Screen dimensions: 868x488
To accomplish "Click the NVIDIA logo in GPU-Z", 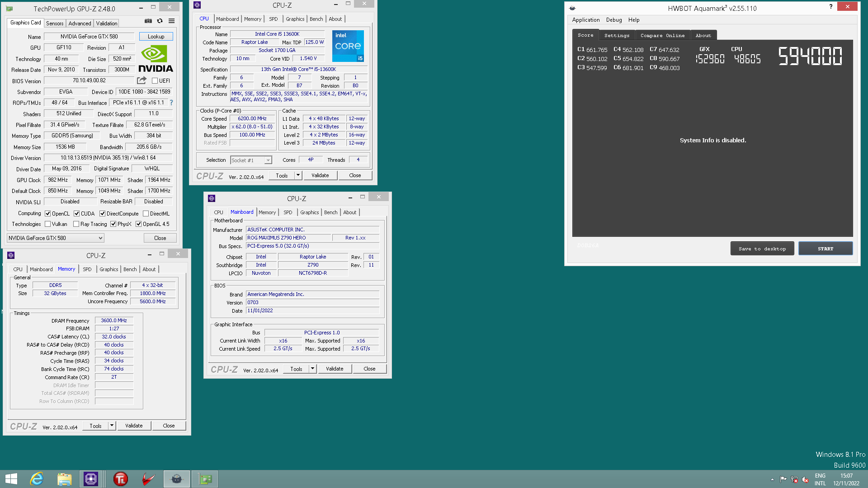I will (156, 59).
